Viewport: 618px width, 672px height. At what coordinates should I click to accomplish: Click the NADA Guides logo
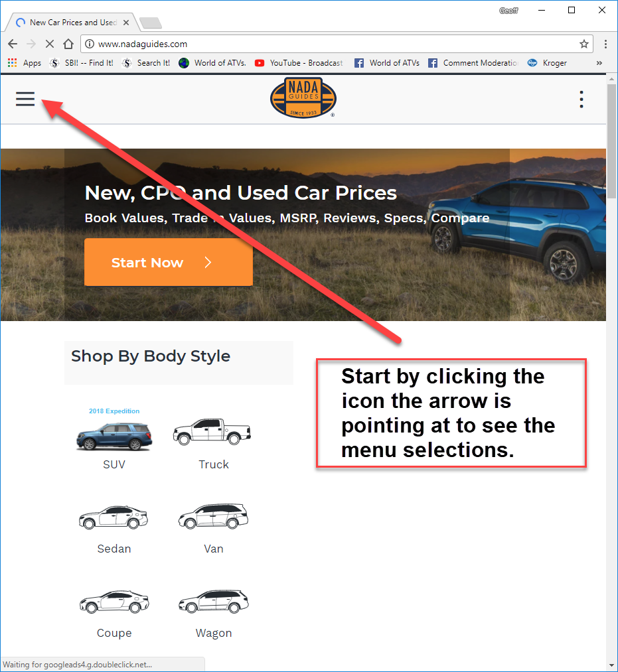(303, 98)
